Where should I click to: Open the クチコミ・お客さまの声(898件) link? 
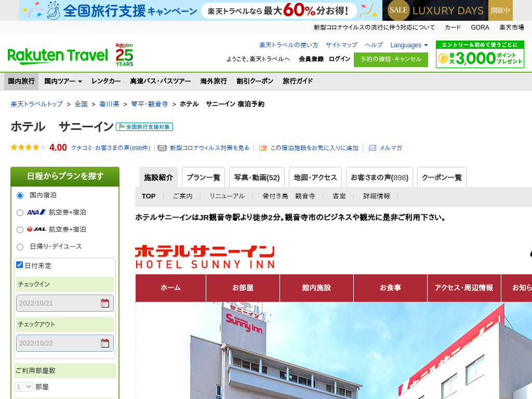(x=111, y=148)
